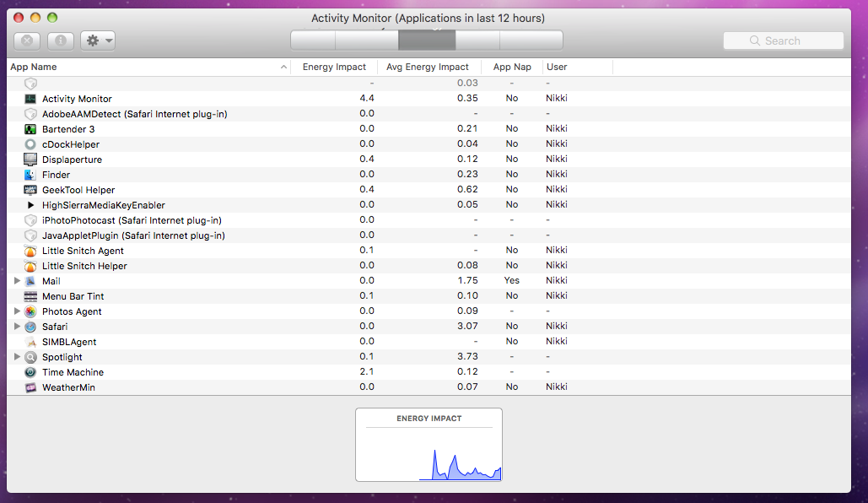Click the 4.4 Energy Impact value
This screenshot has height=503, width=868.
[x=366, y=98]
